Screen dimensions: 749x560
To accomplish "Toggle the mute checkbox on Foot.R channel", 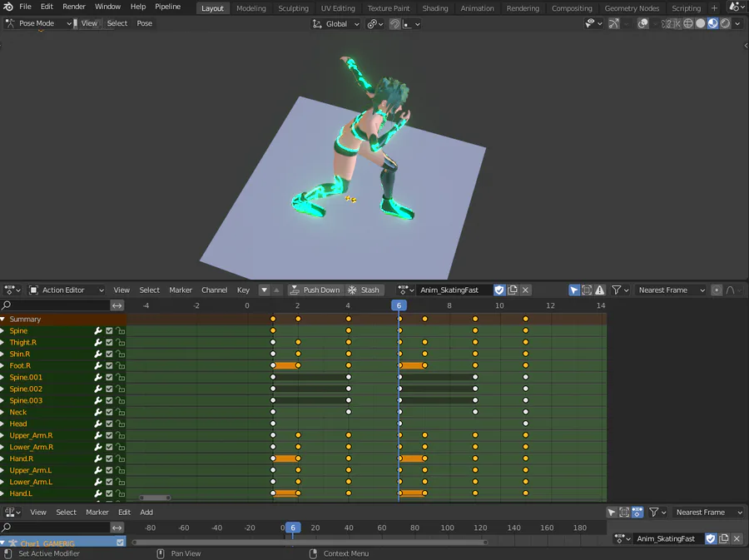I will point(109,365).
